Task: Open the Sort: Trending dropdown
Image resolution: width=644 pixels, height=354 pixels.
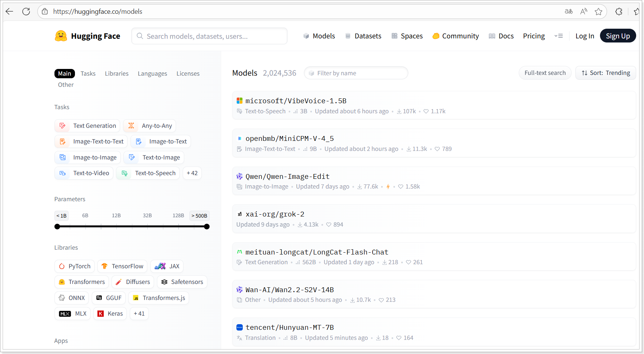Action: pyautogui.click(x=606, y=73)
